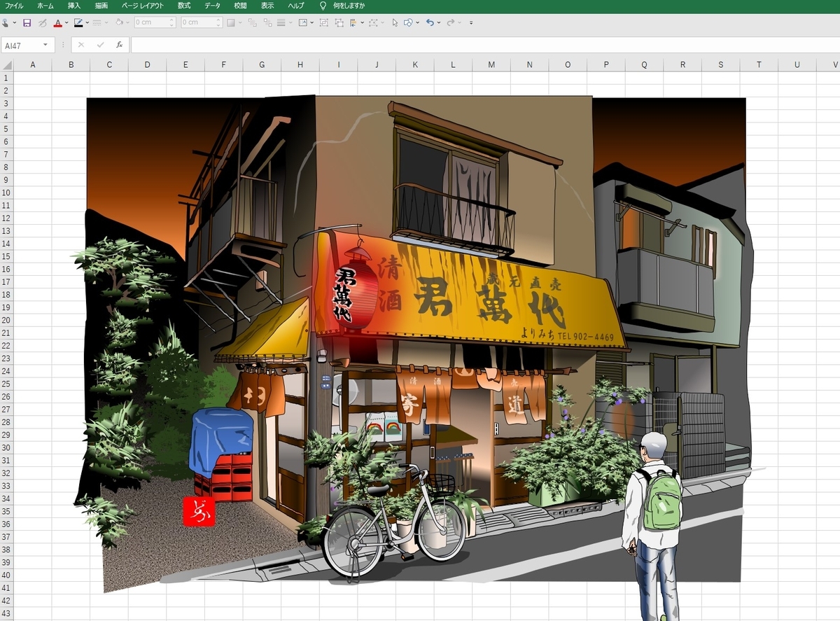This screenshot has width=840, height=621.
Task: Select row header 20
Action: [x=6, y=320]
